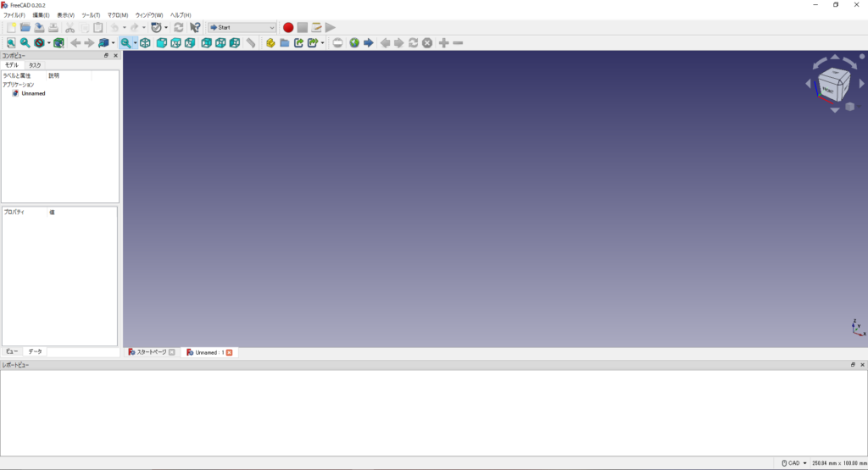
Task: Set the Right view cube icon
Action: (190, 42)
